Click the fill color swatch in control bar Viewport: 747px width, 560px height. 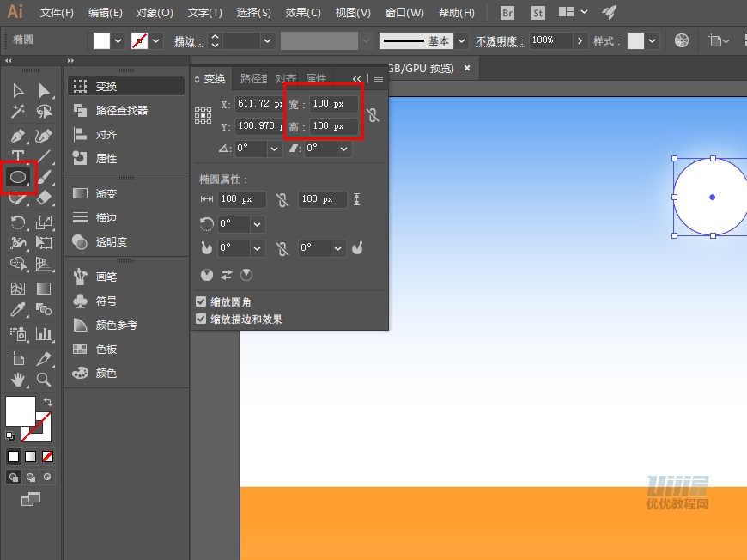pos(101,40)
